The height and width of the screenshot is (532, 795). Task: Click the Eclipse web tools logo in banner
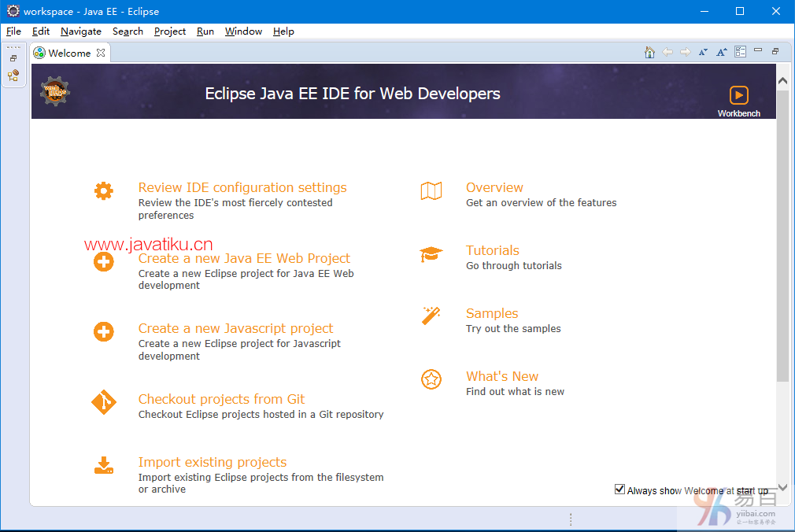point(55,91)
